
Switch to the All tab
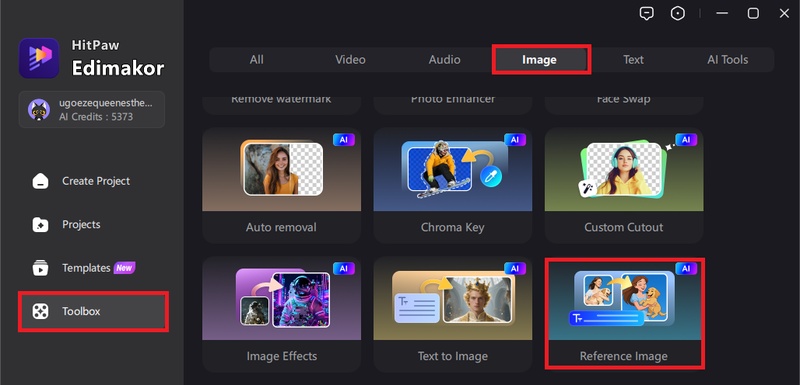(257, 60)
